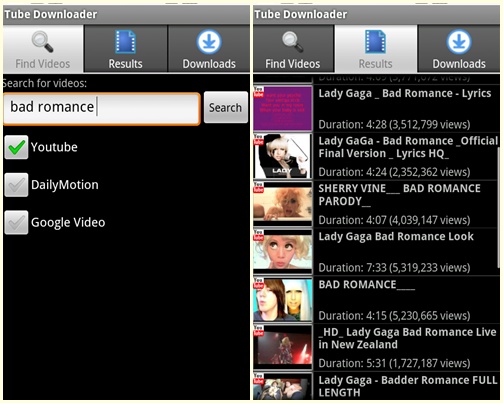Open Downloads tab in left screen
Image resolution: width=503 pixels, height=403 pixels.
[x=209, y=49]
